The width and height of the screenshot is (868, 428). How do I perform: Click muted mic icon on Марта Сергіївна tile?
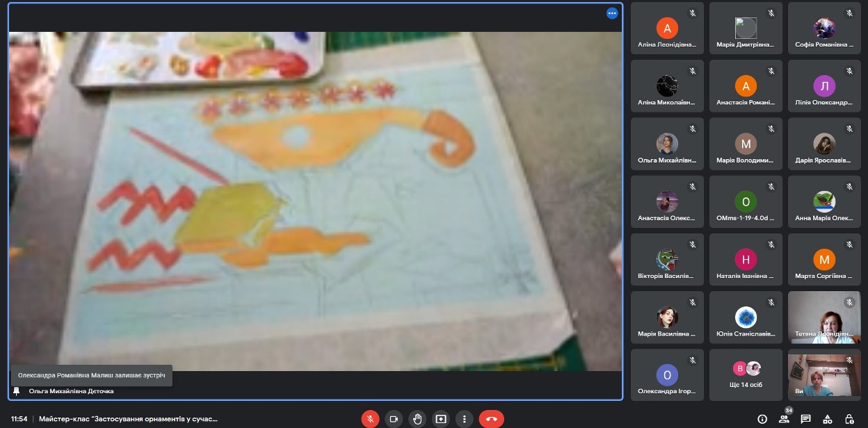[849, 245]
